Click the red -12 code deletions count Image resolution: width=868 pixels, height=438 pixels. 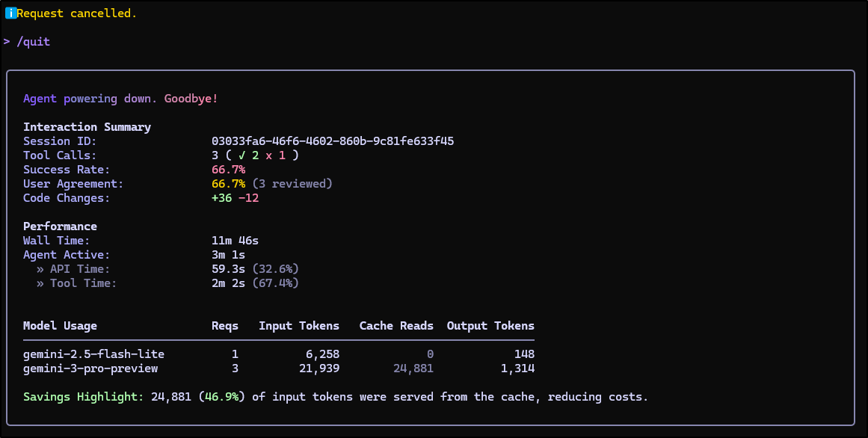pos(248,198)
